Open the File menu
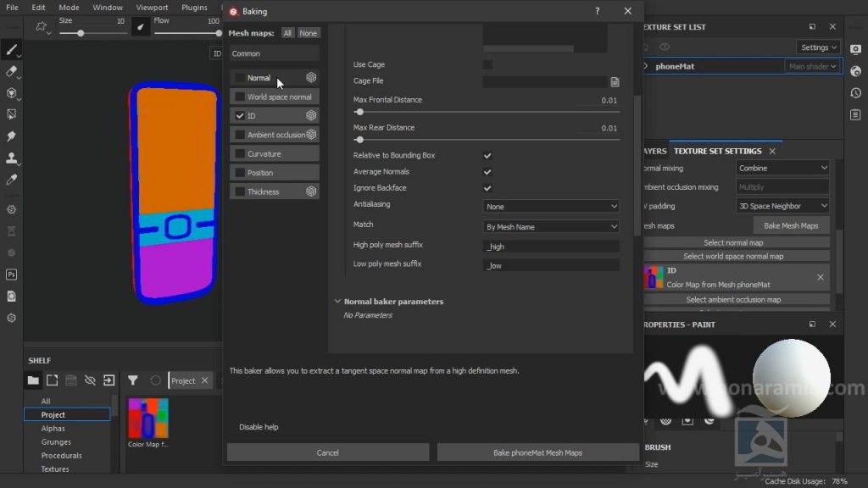This screenshot has width=868, height=488. (12, 8)
